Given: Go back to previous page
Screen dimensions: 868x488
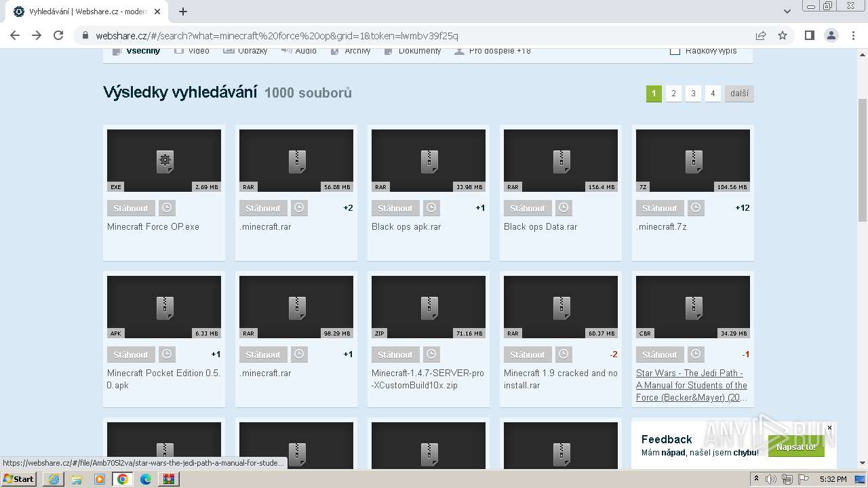Looking at the screenshot, I should pyautogui.click(x=15, y=35).
